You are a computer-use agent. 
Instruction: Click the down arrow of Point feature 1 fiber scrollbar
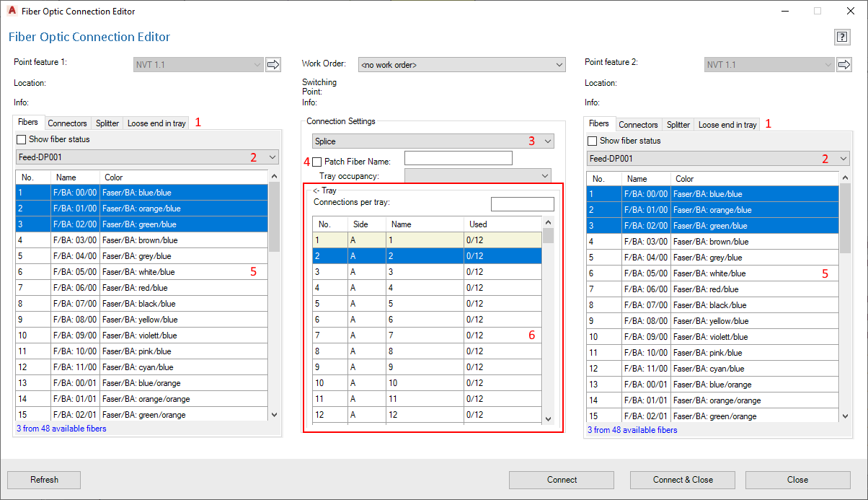coord(274,414)
